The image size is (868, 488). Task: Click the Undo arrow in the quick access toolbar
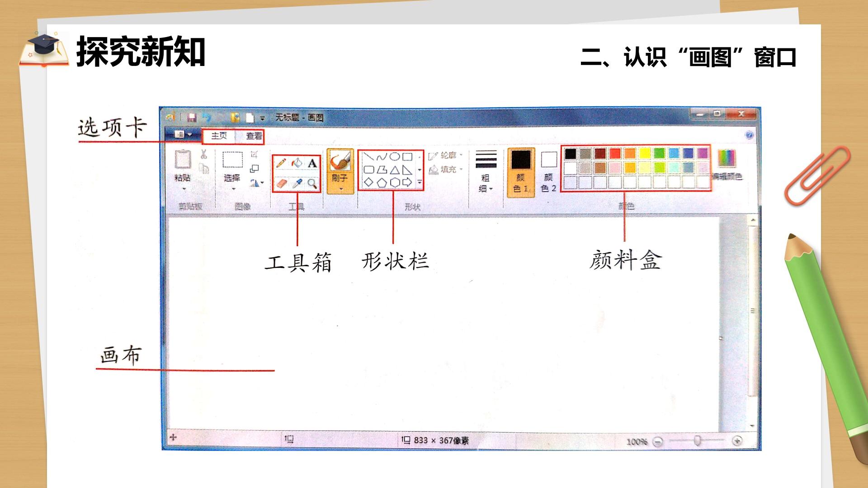pos(206,117)
